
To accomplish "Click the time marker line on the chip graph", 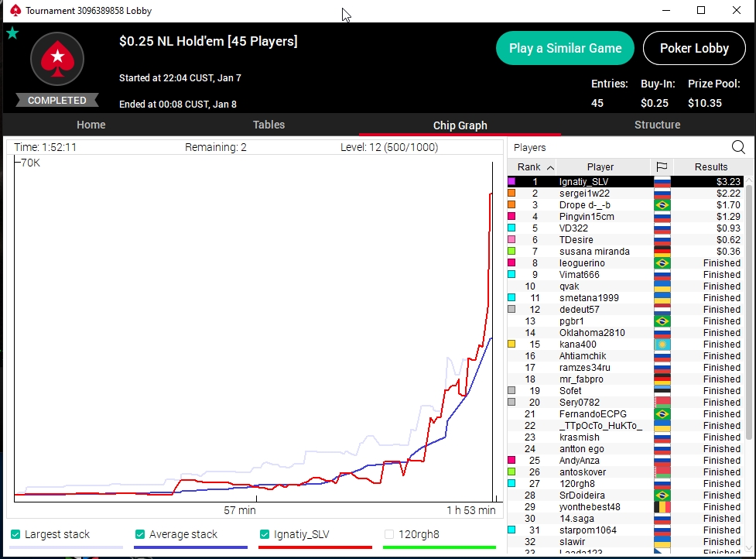I will (x=492, y=332).
